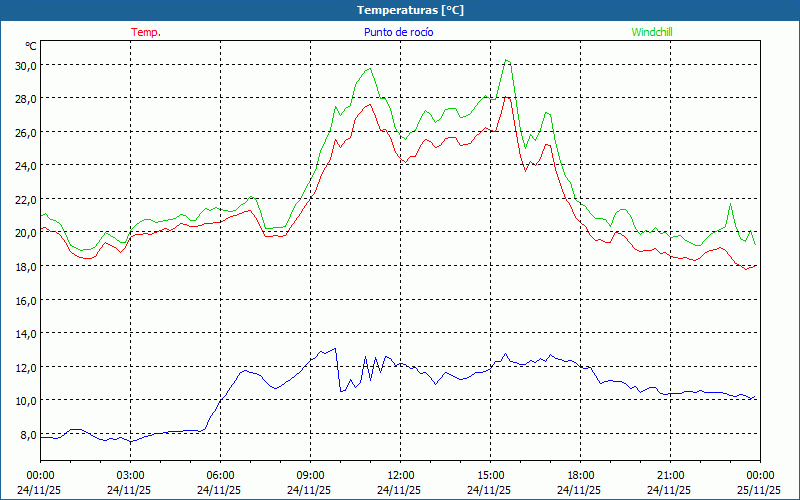Click the 12:00 time axis label
Screen dimensions: 800x500
pyautogui.click(x=400, y=475)
